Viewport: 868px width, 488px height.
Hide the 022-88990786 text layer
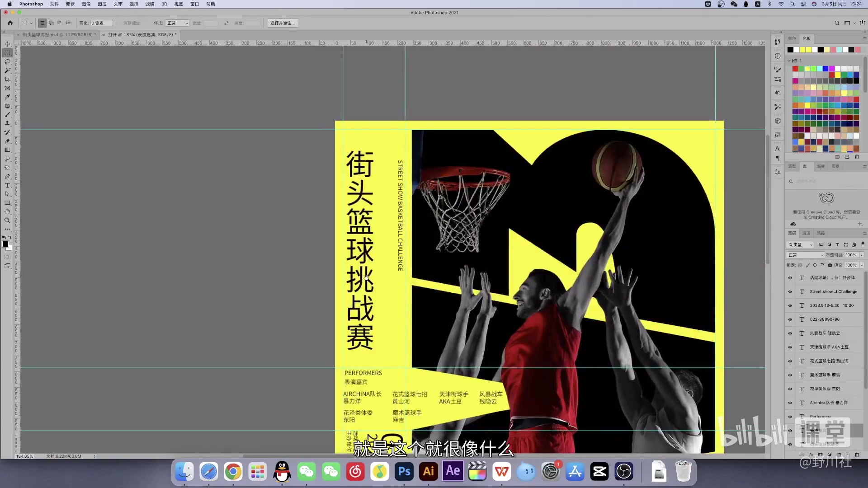(790, 319)
